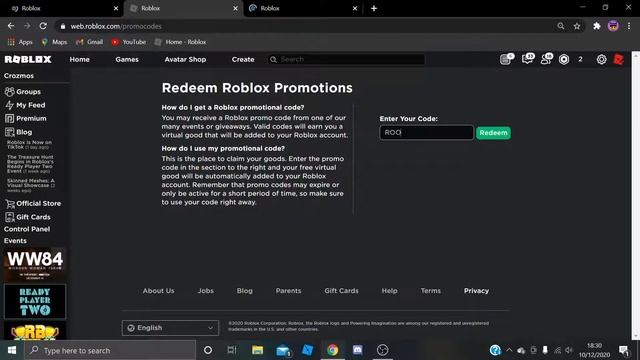Click the browser back arrow

point(11,26)
